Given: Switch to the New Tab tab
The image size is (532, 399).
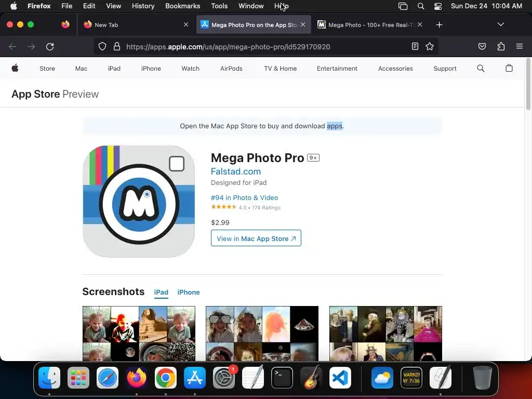Looking at the screenshot, I should pos(136,24).
